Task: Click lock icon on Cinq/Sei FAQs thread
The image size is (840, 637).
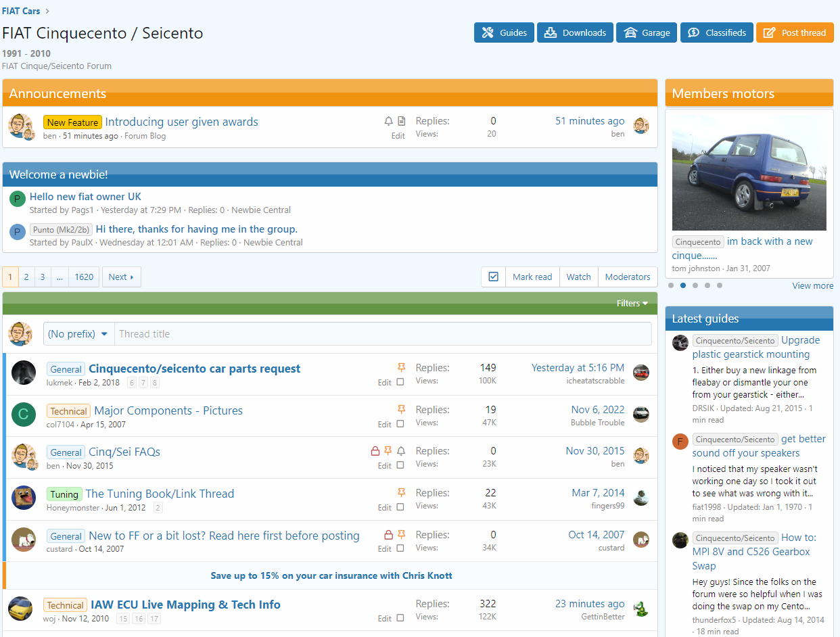Action: point(375,451)
